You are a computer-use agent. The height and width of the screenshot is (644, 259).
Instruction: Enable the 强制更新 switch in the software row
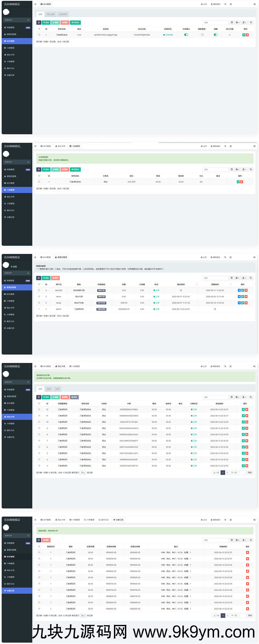[x=202, y=35]
